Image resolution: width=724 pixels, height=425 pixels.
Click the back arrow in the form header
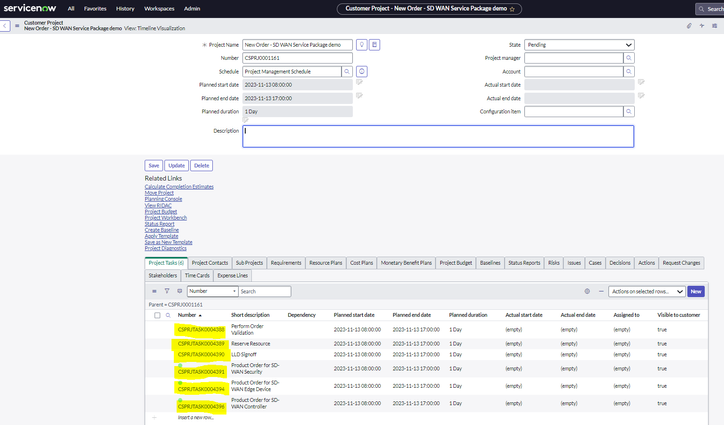(x=5, y=25)
